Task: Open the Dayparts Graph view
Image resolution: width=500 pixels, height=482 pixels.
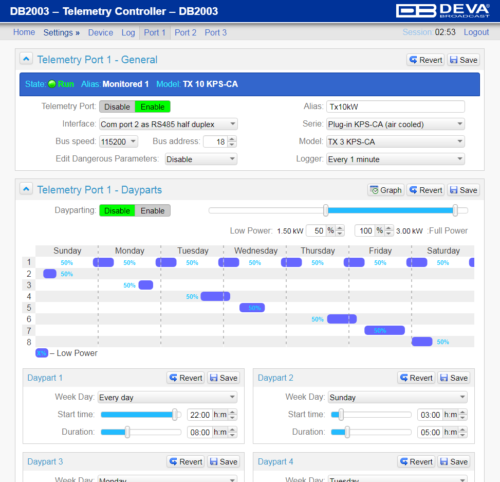Action: point(386,190)
